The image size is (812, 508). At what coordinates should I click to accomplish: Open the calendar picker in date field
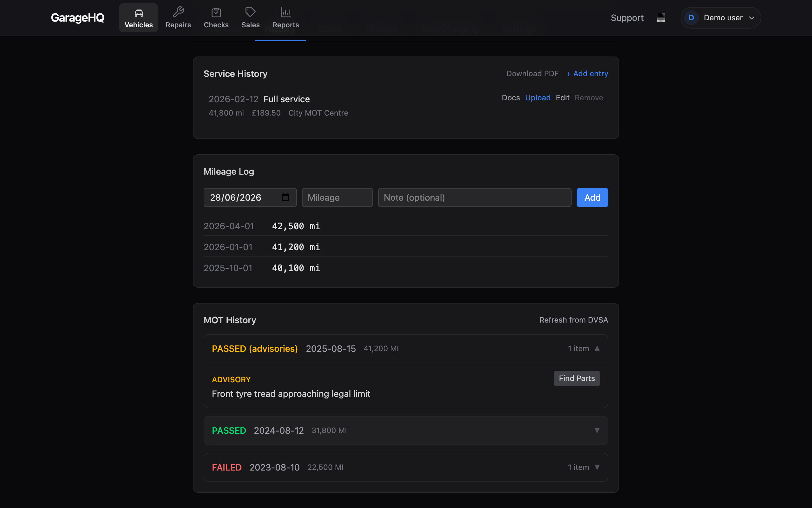coord(285,197)
